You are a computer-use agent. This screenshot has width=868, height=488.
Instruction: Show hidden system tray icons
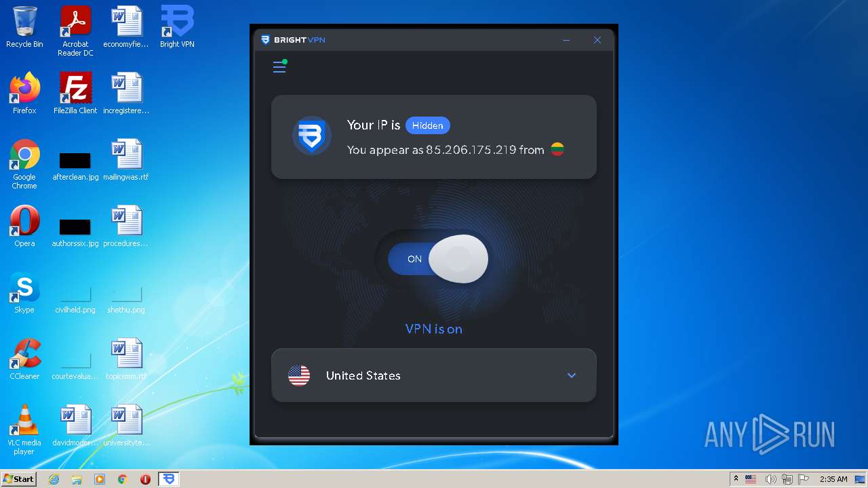[x=736, y=479]
